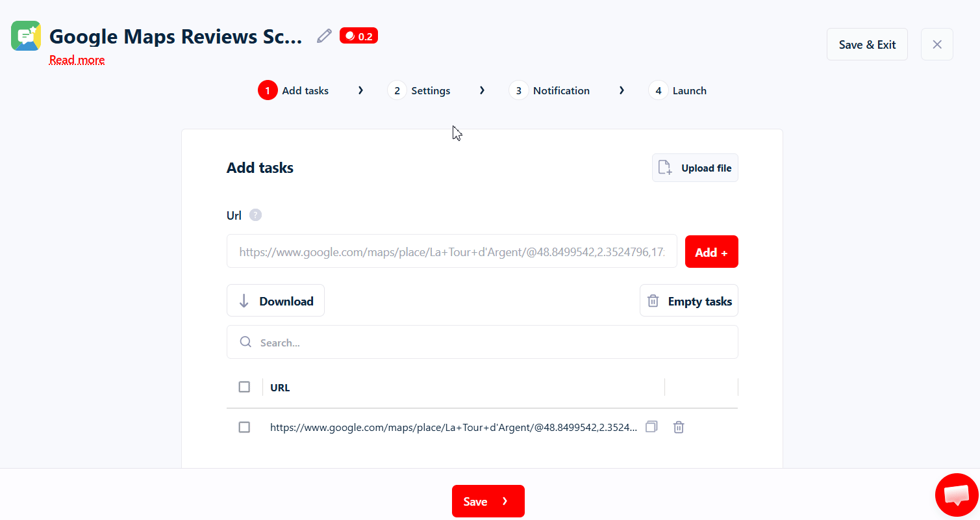Open the Url tooltip question mark icon
This screenshot has height=520, width=980.
click(255, 214)
